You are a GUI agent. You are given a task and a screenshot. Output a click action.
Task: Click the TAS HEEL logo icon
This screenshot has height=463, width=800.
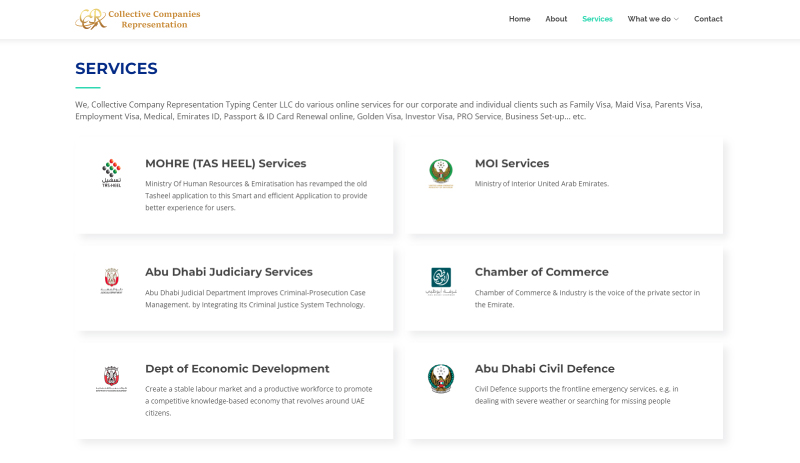(x=111, y=173)
